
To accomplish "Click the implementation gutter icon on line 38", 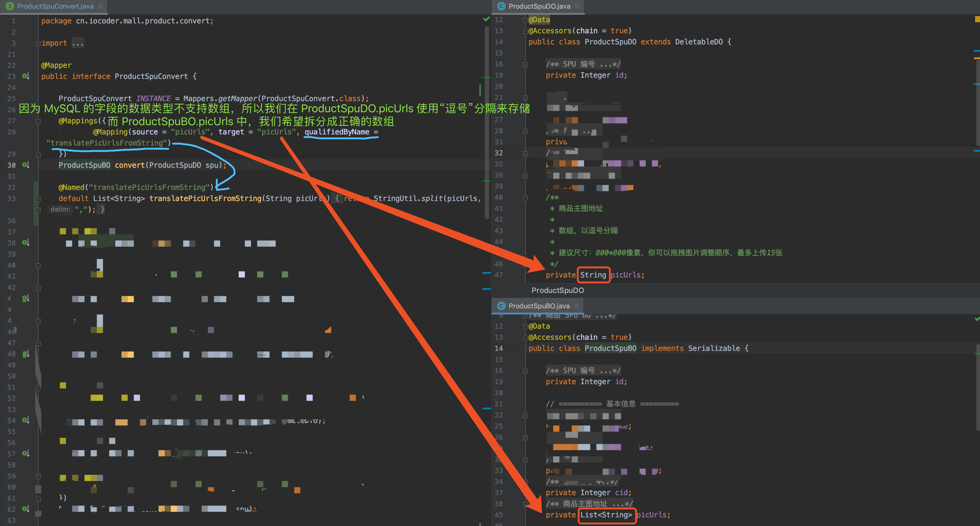I will (26, 243).
